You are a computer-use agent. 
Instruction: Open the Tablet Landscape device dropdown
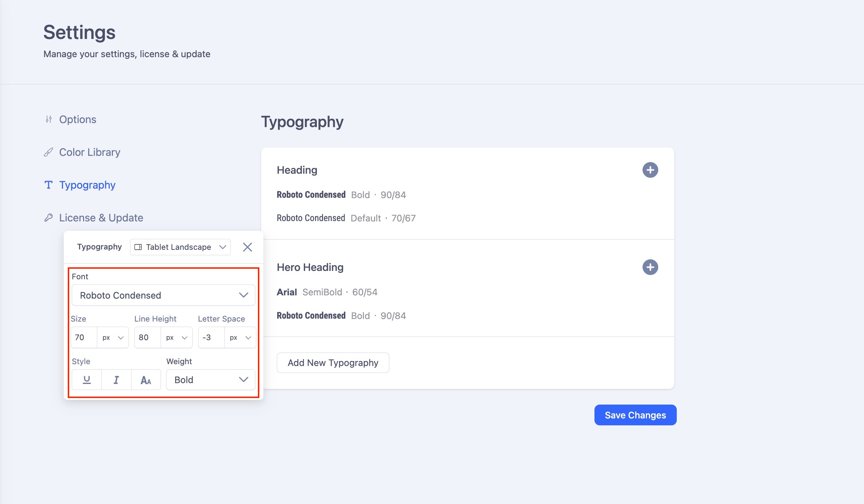(180, 247)
